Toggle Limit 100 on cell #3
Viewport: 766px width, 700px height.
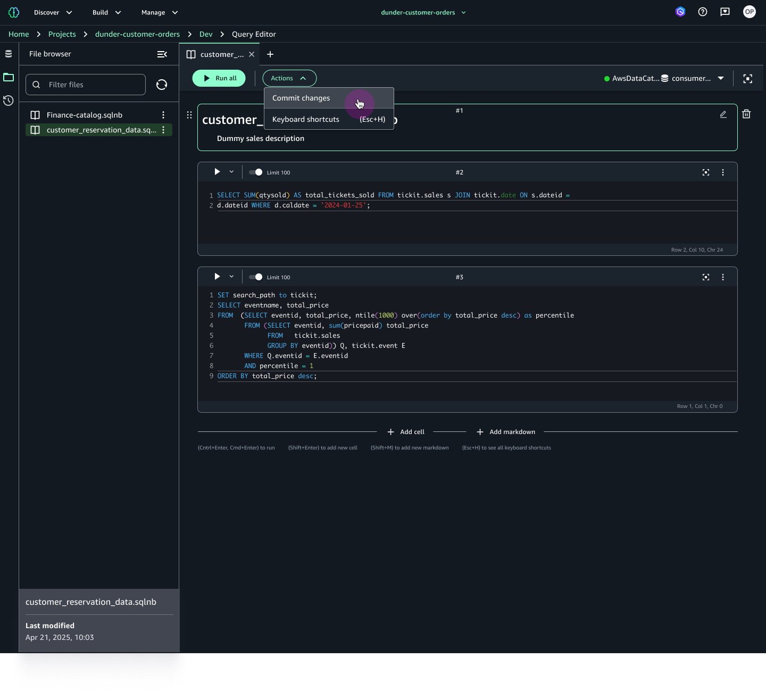pyautogui.click(x=255, y=277)
